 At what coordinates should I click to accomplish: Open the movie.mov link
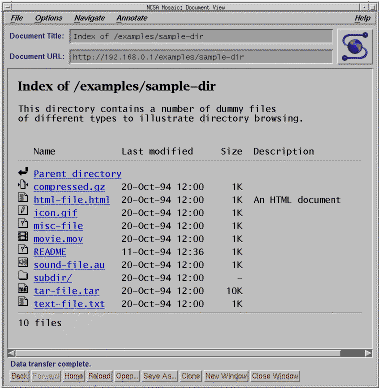pyautogui.click(x=58, y=239)
